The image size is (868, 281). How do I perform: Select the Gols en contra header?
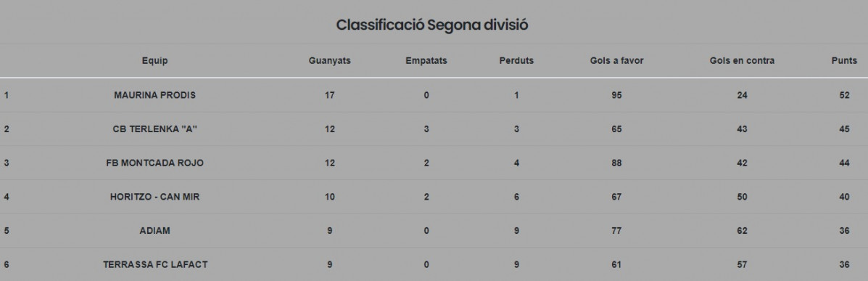pos(742,61)
